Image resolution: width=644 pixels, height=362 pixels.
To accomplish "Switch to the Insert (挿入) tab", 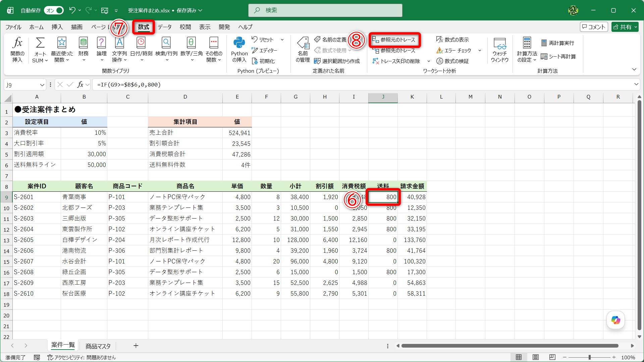I will pyautogui.click(x=57, y=27).
